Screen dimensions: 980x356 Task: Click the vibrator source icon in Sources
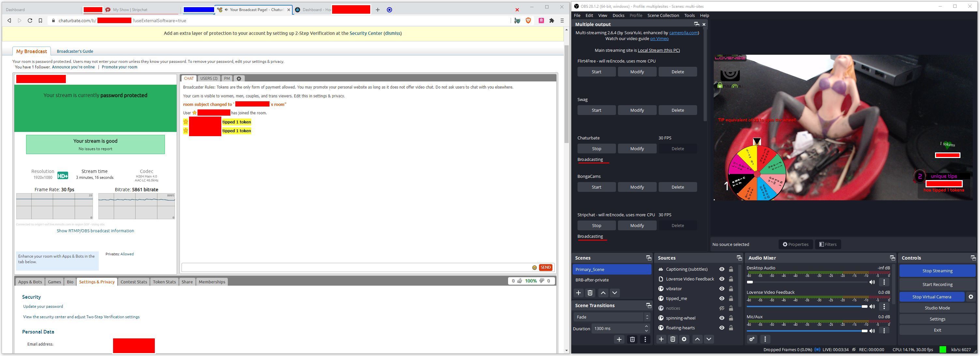661,289
